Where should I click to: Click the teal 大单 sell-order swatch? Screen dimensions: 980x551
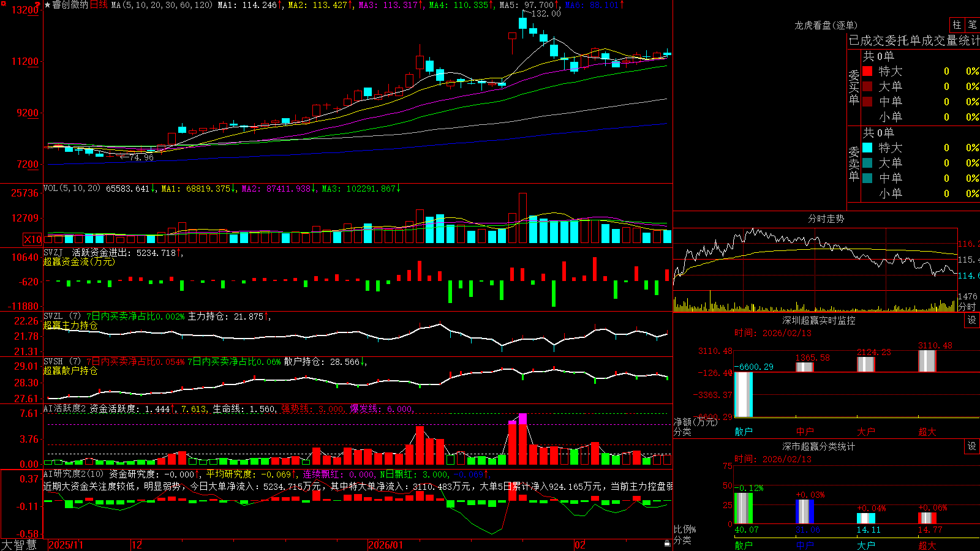click(867, 163)
